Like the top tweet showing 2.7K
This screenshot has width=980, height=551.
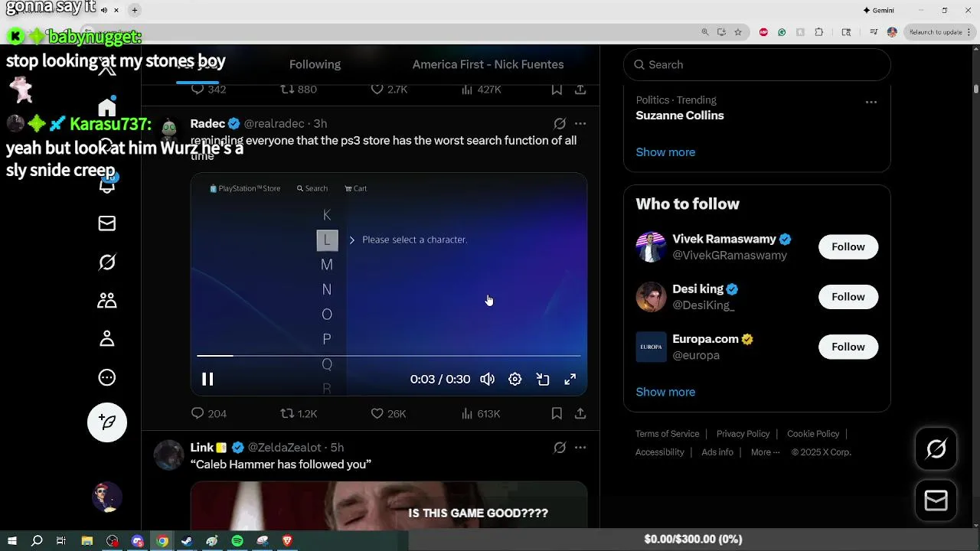click(x=388, y=90)
